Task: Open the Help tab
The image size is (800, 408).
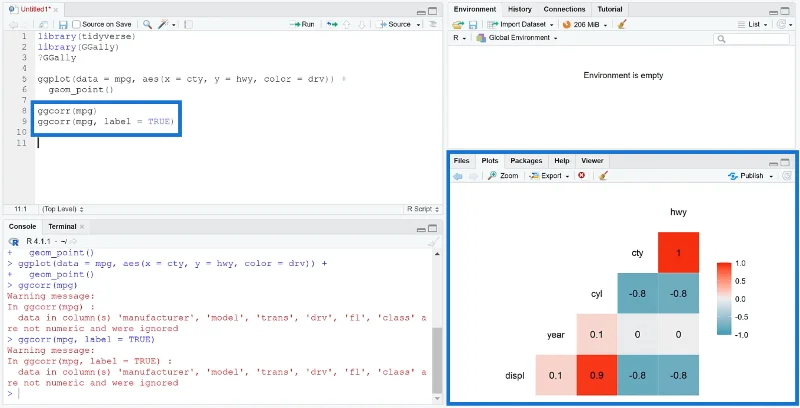Action: [x=562, y=161]
